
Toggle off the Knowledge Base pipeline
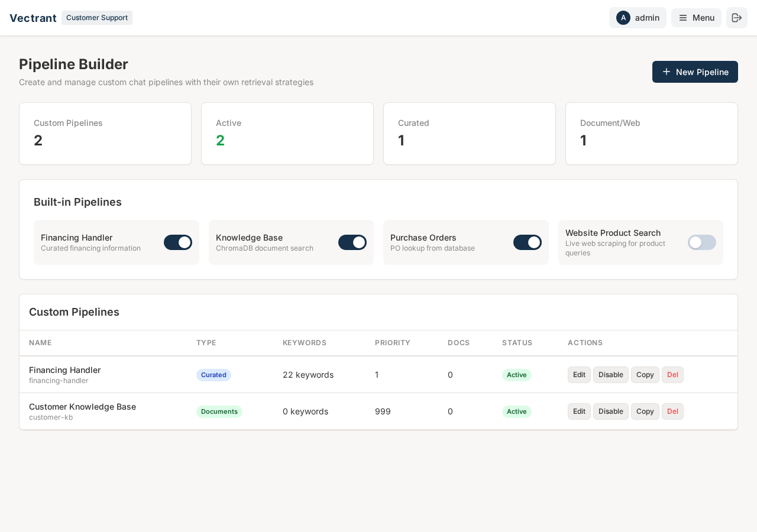352,242
